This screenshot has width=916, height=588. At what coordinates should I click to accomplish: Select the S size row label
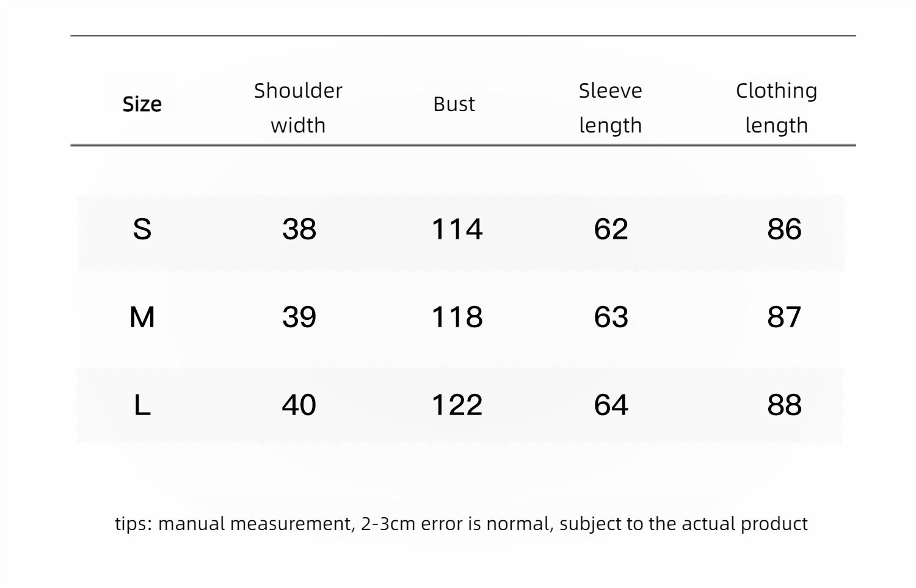pyautogui.click(x=142, y=230)
